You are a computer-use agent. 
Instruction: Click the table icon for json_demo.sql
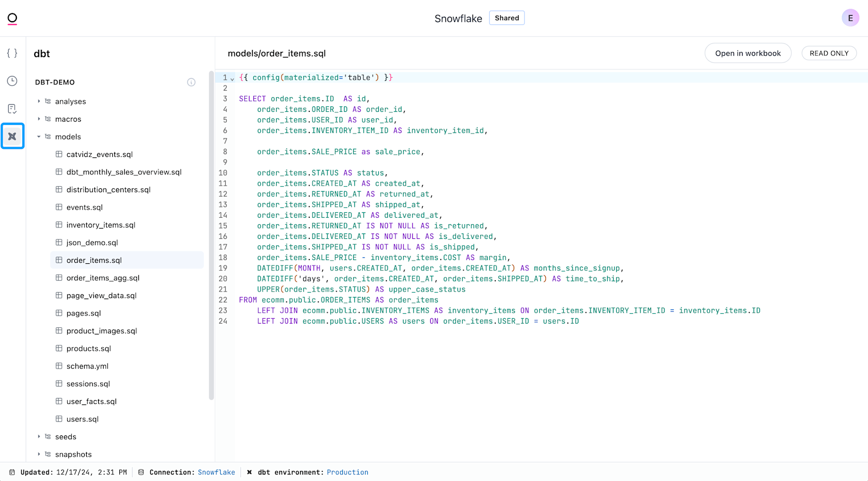[59, 243]
